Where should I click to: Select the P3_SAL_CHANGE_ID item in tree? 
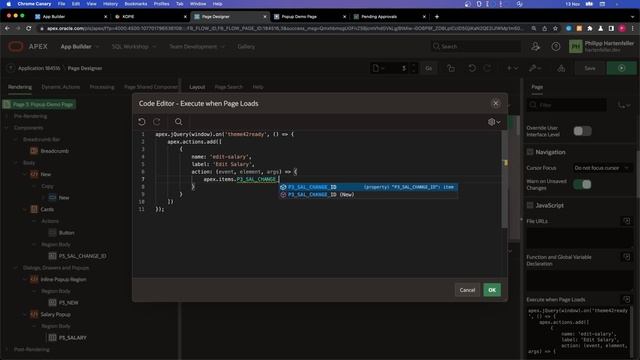[x=82, y=256]
